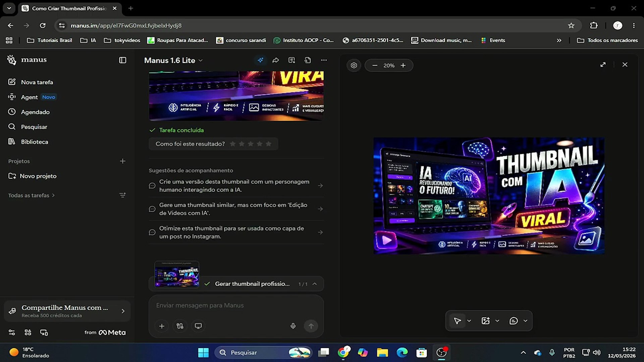The image size is (644, 362).
Task: Open comment tool dropdown arrow
Action: 525,321
